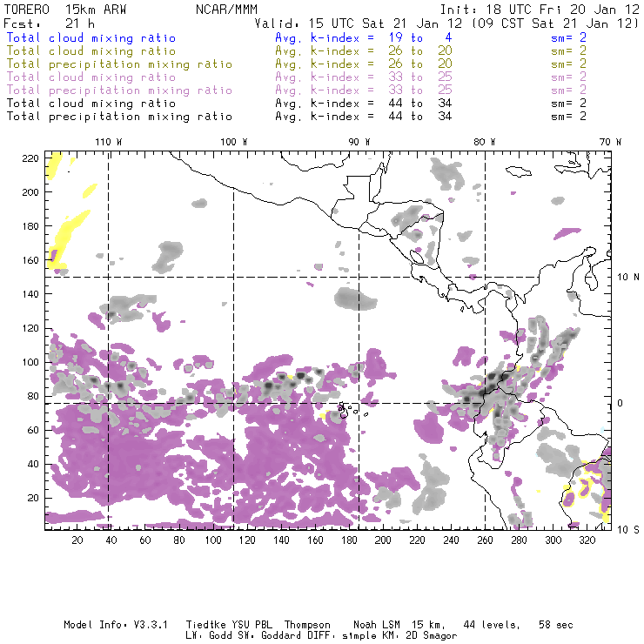The width and height of the screenshot is (644, 644).
Task: Click the olive Total precipitation mixing ratio line
Action: point(119,64)
